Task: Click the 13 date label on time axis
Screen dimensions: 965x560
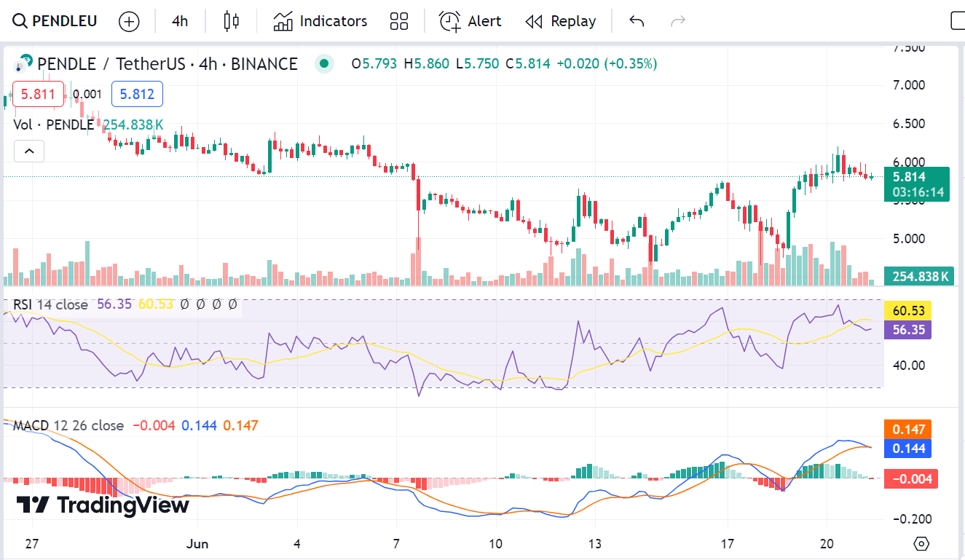Action: pos(595,544)
